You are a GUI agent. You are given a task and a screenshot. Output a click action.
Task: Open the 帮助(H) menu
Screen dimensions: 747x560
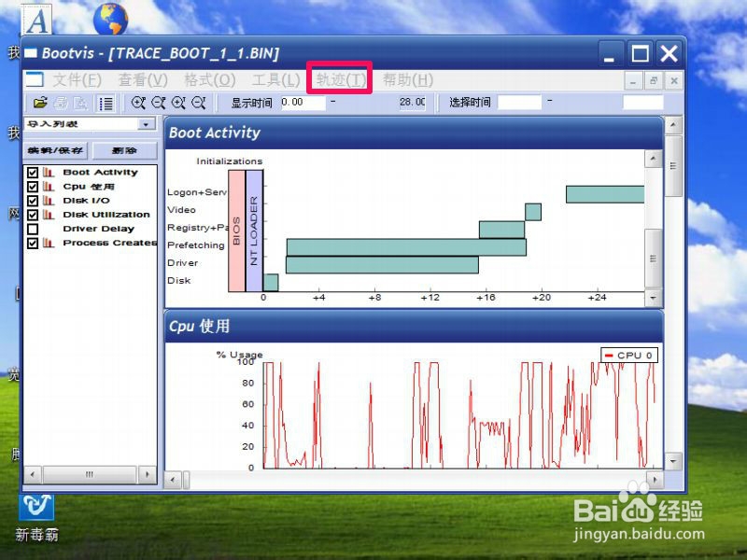coord(408,80)
